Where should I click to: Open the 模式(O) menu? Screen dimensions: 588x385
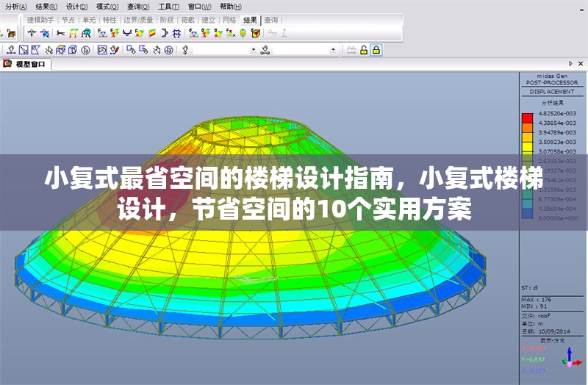coord(107,7)
